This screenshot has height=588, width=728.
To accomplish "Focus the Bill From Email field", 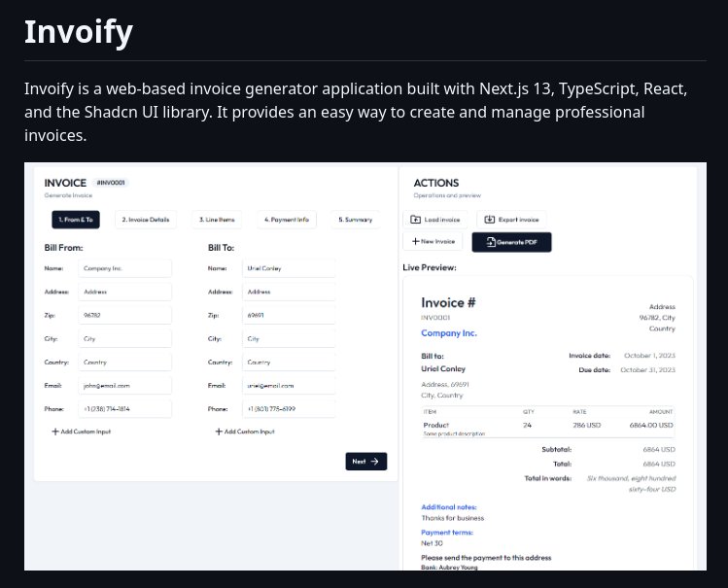I will point(125,385).
